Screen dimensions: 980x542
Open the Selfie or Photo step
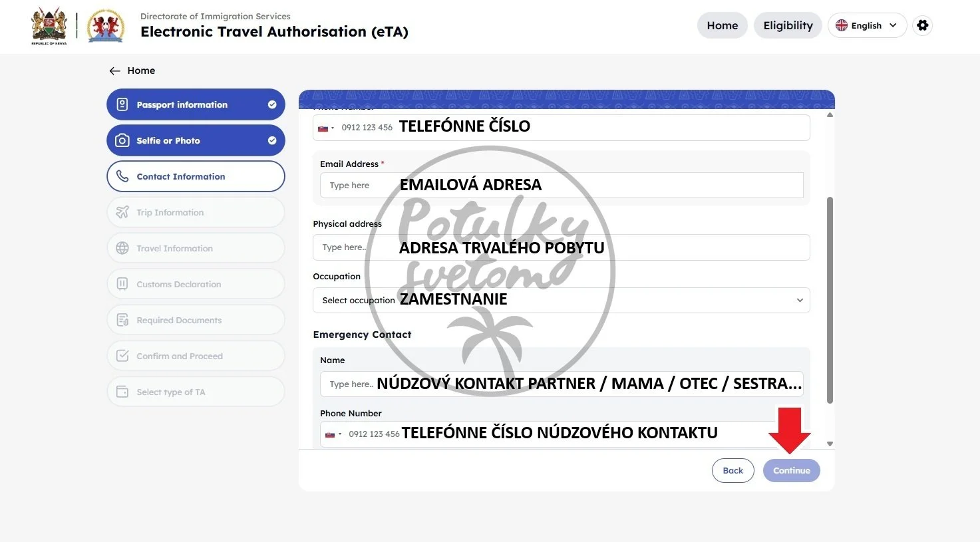[x=196, y=140]
